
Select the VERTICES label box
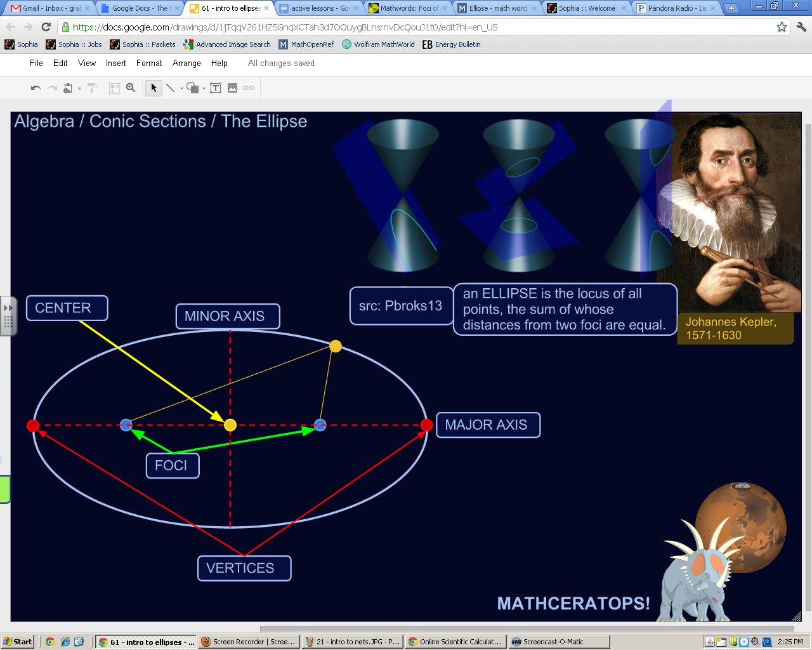(x=244, y=568)
